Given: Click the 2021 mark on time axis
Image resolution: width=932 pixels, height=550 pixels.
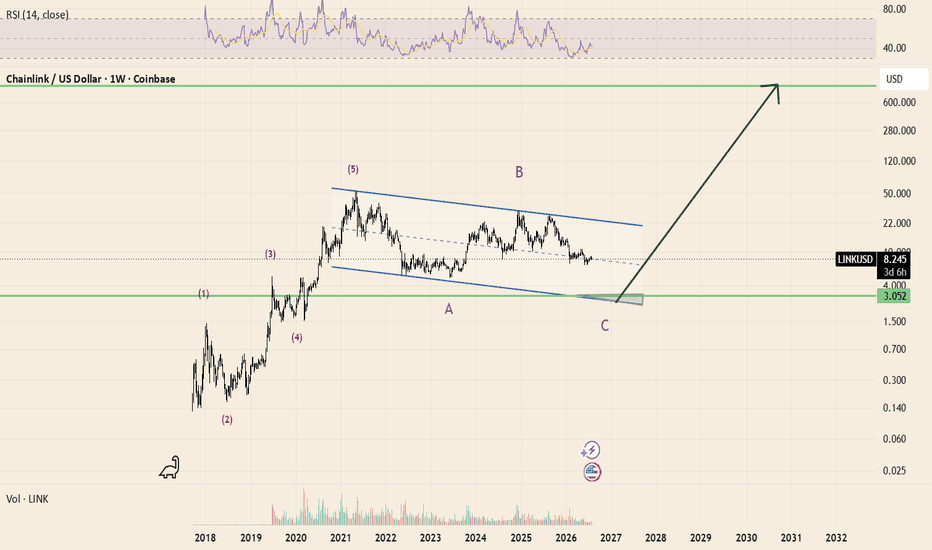Looking at the screenshot, I should [x=341, y=538].
